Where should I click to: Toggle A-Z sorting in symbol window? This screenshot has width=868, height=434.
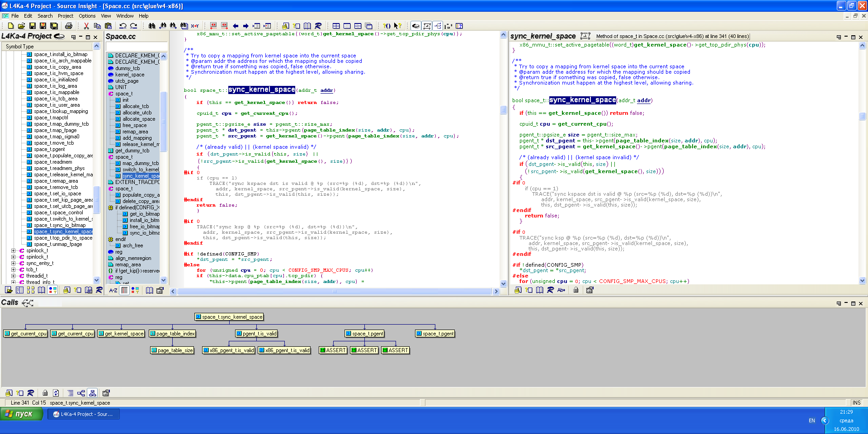click(113, 290)
